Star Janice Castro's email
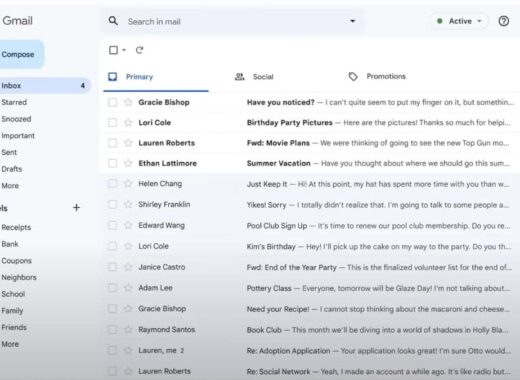 (x=128, y=267)
